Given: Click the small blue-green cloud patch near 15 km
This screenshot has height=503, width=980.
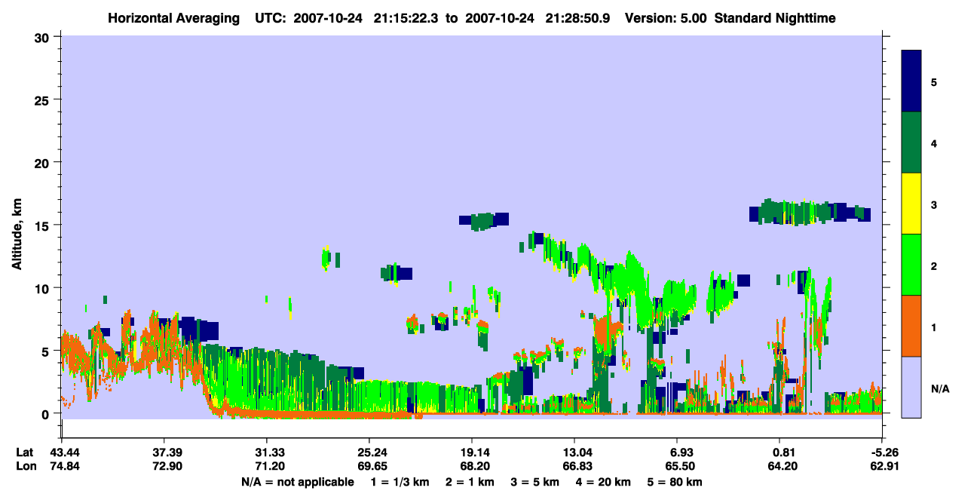Looking at the screenshot, I should click(484, 220).
